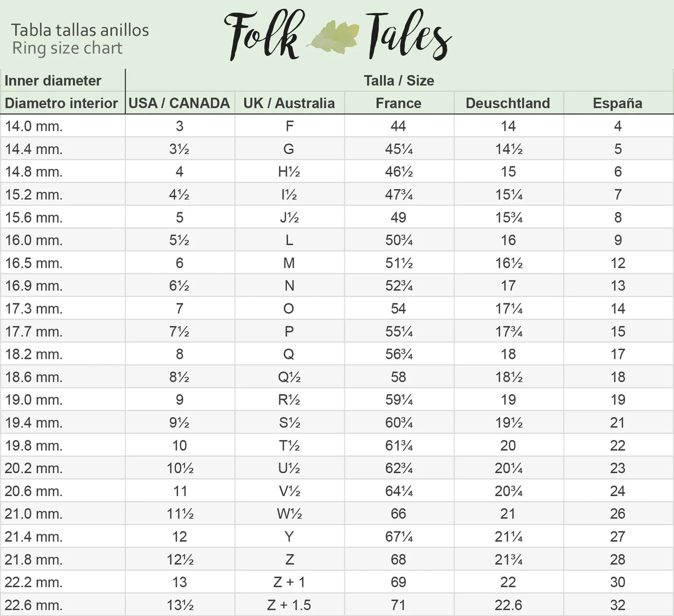Click the France column header
The height and width of the screenshot is (616, 674).
(399, 103)
